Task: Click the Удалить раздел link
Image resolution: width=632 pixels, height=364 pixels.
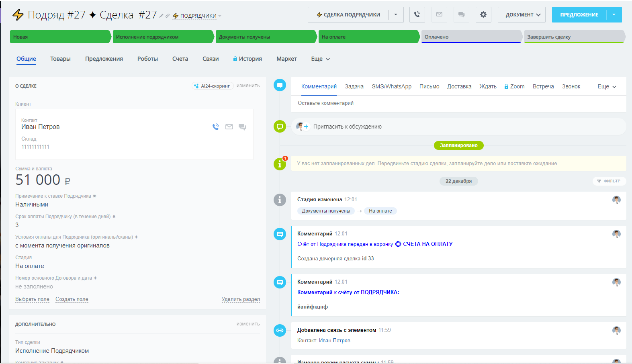Action: click(241, 299)
